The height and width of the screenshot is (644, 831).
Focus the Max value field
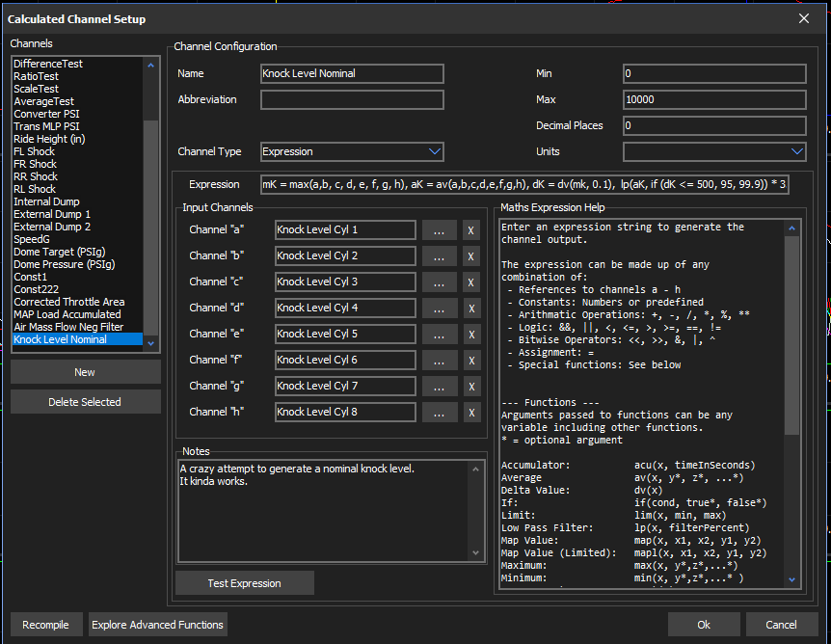tap(714, 99)
